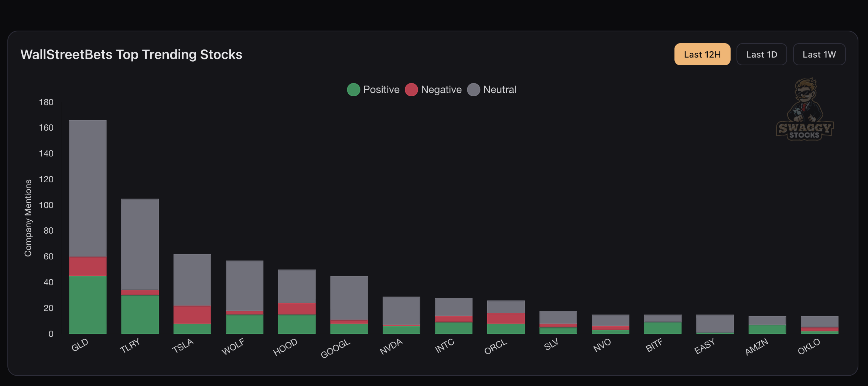Click the OKLO neutral gray bar segment
The image size is (868, 386).
(819, 322)
